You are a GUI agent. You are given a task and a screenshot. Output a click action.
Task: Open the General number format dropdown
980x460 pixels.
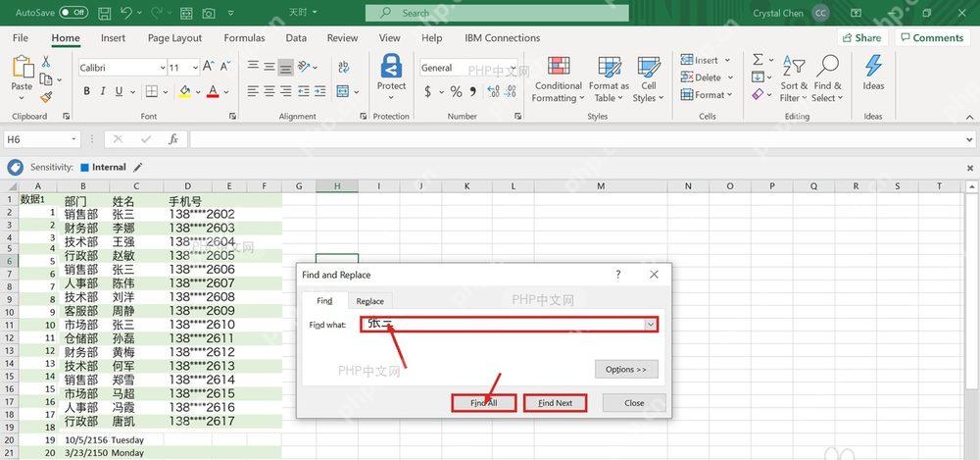pyautogui.click(x=513, y=68)
